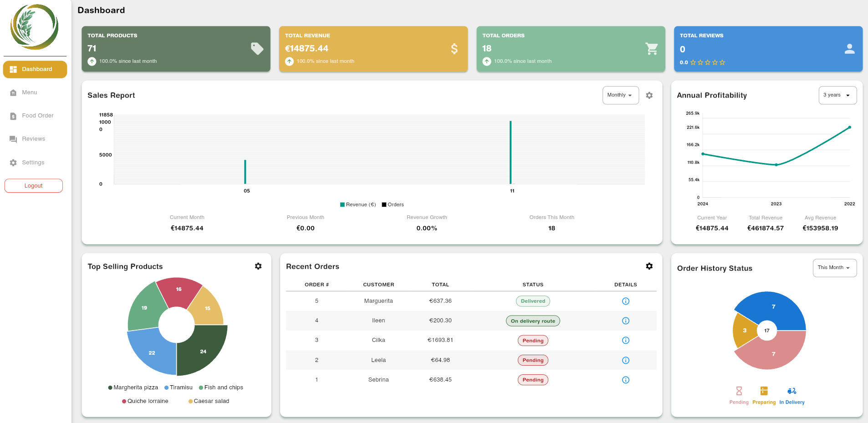
Task: Toggle Caesar salad legend entry
Action: (209, 401)
